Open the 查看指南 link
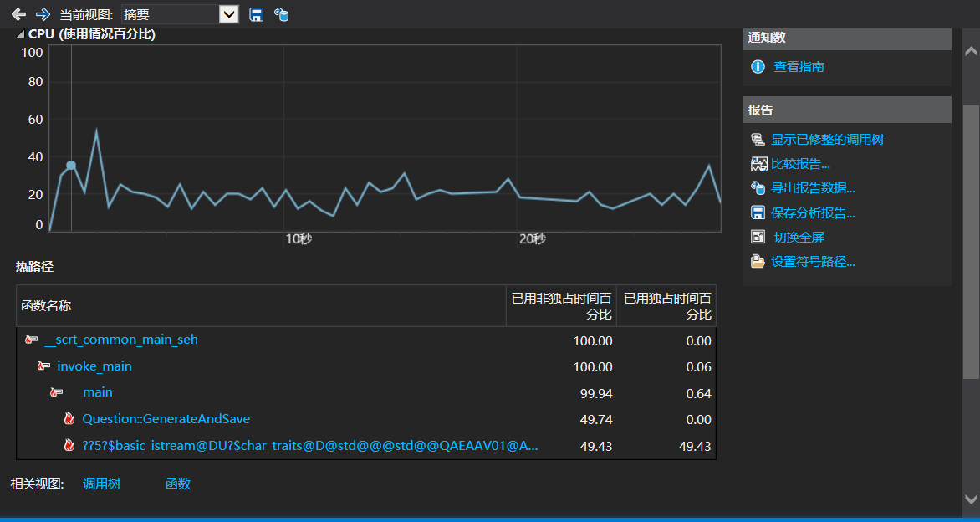980x522 pixels. [799, 66]
